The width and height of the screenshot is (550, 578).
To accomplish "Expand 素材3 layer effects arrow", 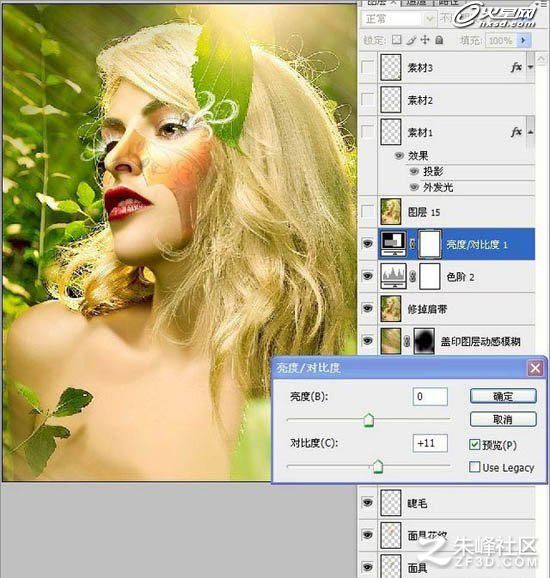I will point(530,67).
